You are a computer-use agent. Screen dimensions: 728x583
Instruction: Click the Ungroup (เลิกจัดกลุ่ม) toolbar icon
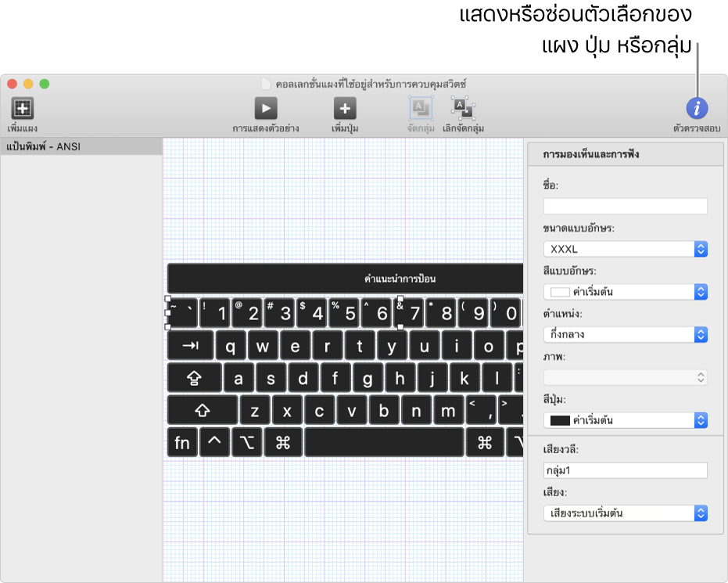(463, 108)
